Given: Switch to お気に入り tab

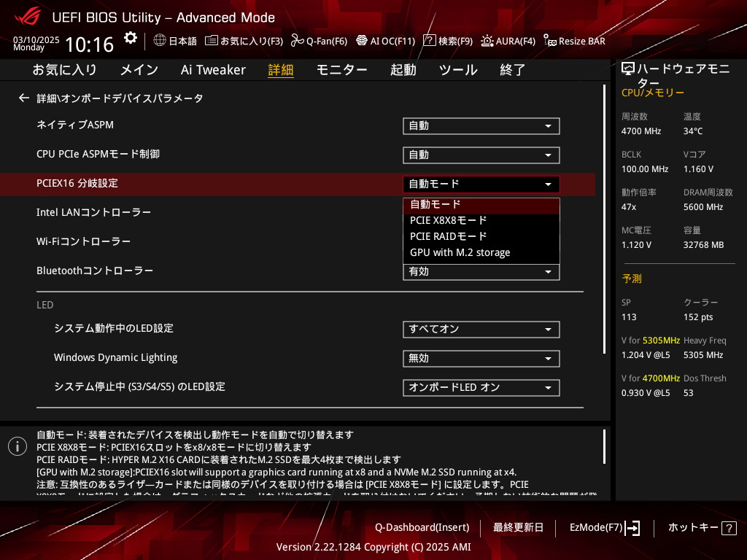Looking at the screenshot, I should (x=64, y=70).
